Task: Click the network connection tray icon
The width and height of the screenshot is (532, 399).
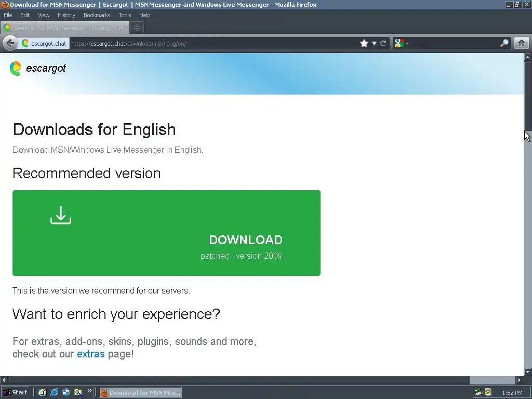Action: click(478, 393)
